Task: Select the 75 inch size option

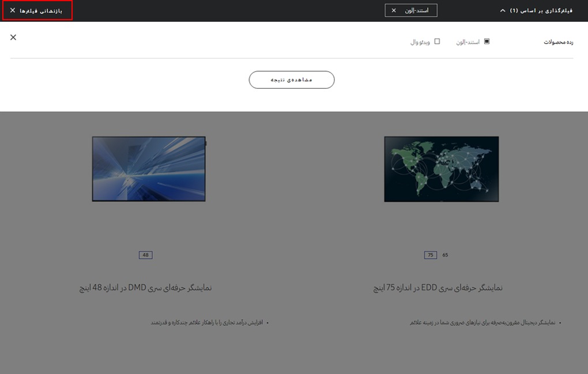Action: click(x=431, y=255)
